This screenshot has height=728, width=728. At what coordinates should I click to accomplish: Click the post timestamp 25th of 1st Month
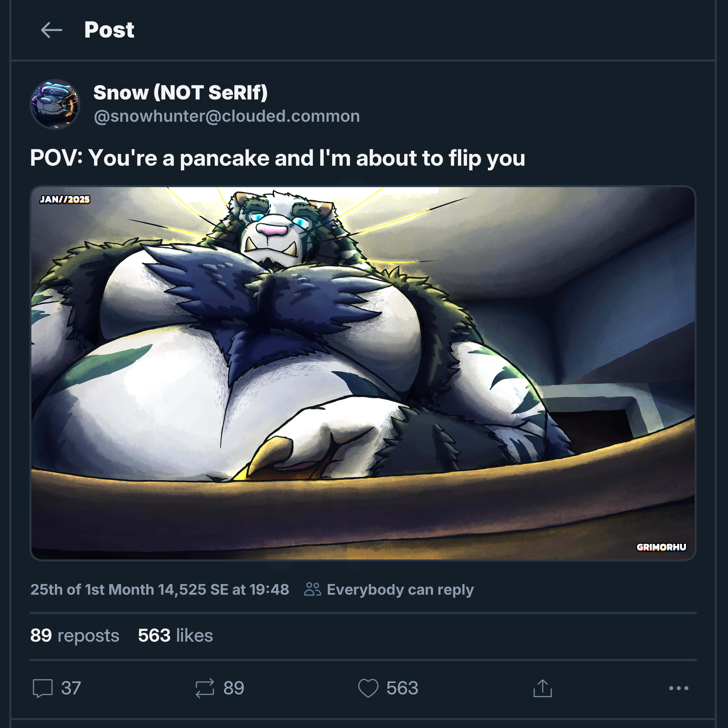coord(160,589)
